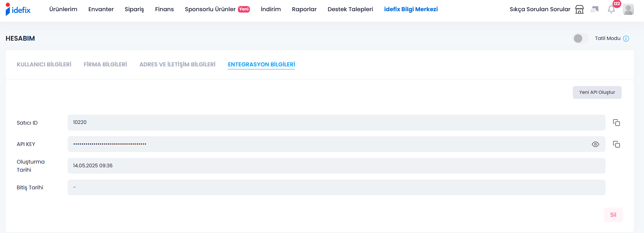The height and width of the screenshot is (233, 644).
Task: Click the idefix logo
Action: [x=18, y=9]
